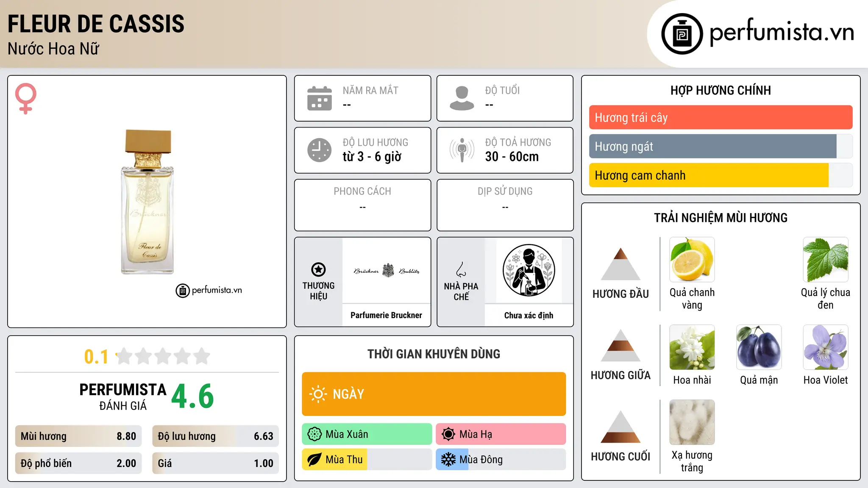Click the Hoa Violet flower image

[x=826, y=347]
